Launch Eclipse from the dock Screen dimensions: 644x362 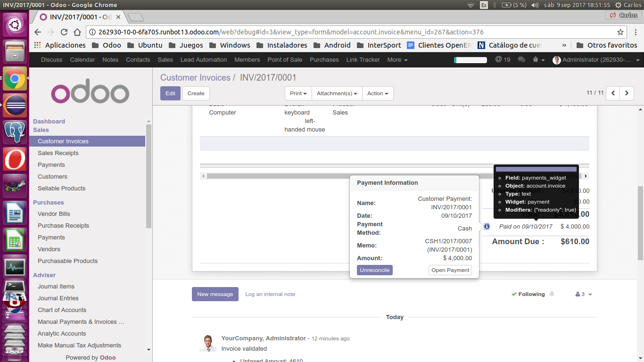[15, 105]
